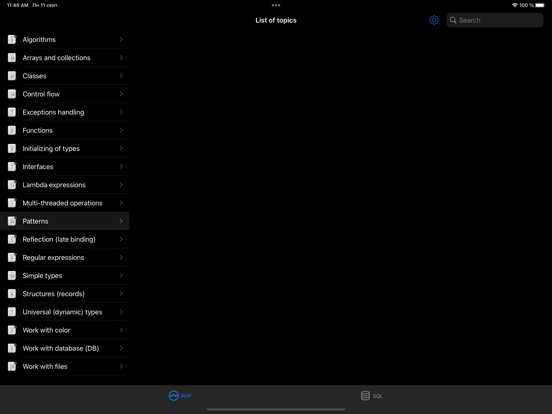Tap the Control flow document icon

point(12,94)
